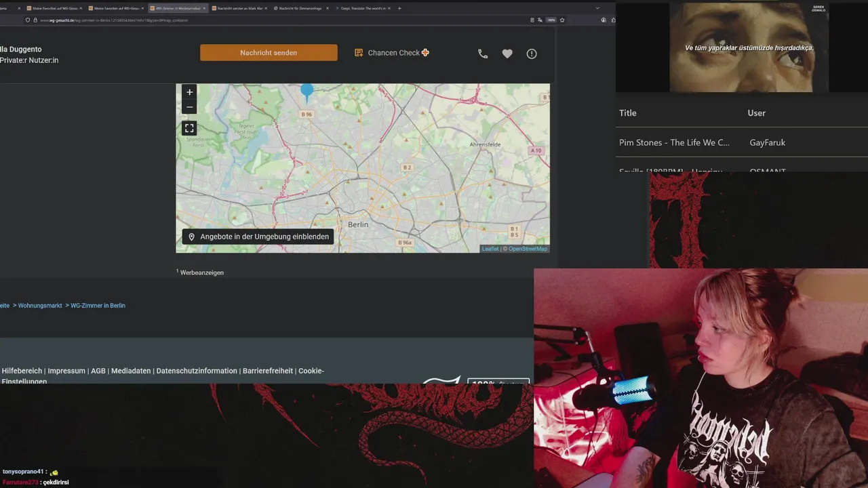Screen dimensions: 868x488
Task: Click tonysoprano41 chat username
Action: click(x=22, y=472)
